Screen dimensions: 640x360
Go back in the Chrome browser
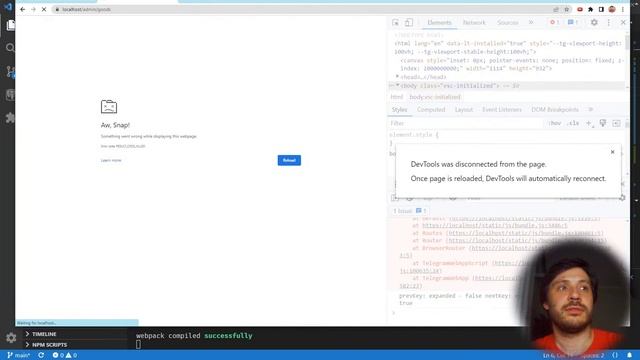22,9
